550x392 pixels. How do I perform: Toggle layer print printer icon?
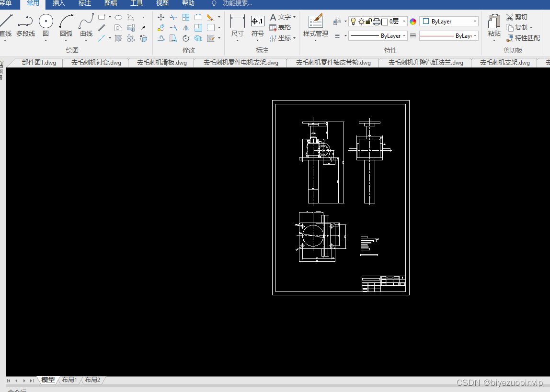[377, 22]
